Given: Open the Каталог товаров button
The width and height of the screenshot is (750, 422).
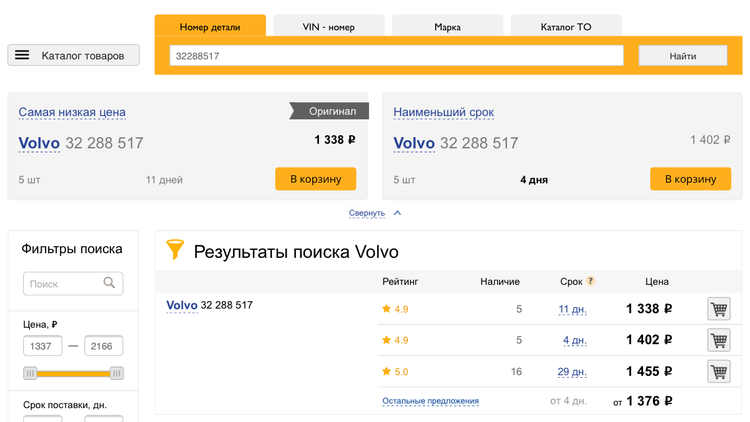Looking at the screenshot, I should pos(73,55).
